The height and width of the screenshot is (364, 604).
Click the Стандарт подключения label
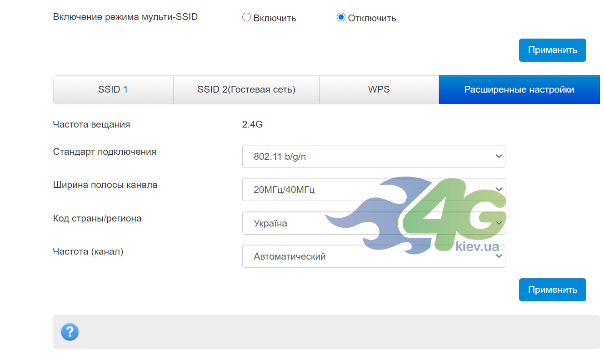pos(105,152)
